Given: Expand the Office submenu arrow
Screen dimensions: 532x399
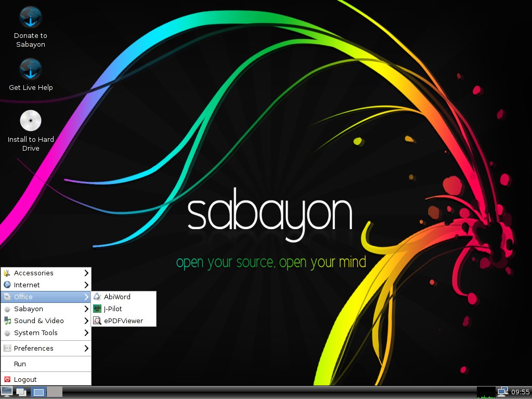Looking at the screenshot, I should 86,297.
